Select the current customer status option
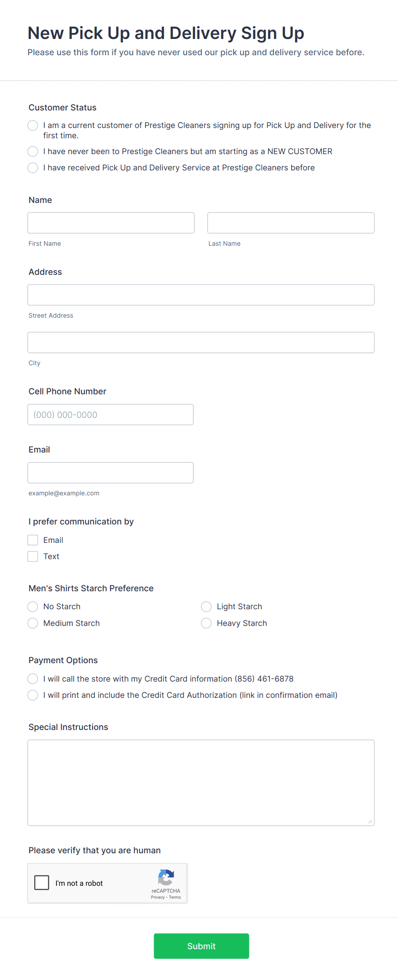 click(33, 125)
